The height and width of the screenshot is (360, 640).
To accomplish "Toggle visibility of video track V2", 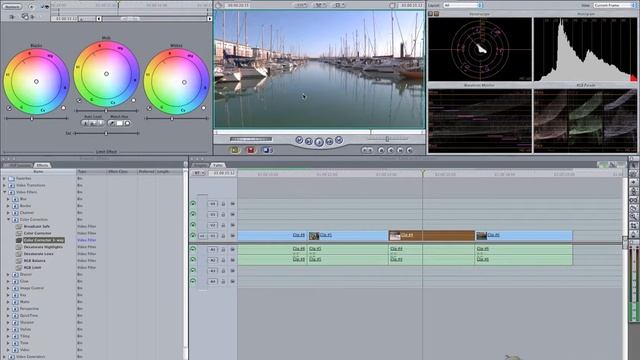I will (193, 225).
